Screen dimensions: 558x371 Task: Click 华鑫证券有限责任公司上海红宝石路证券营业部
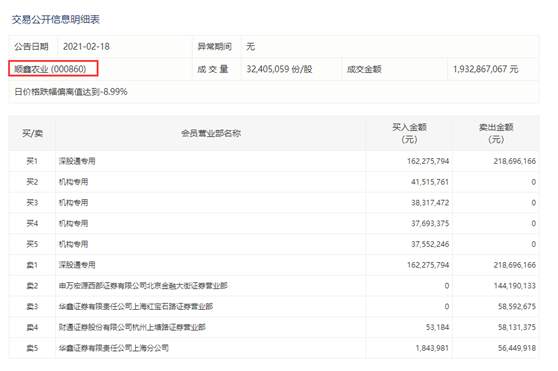(x=136, y=306)
